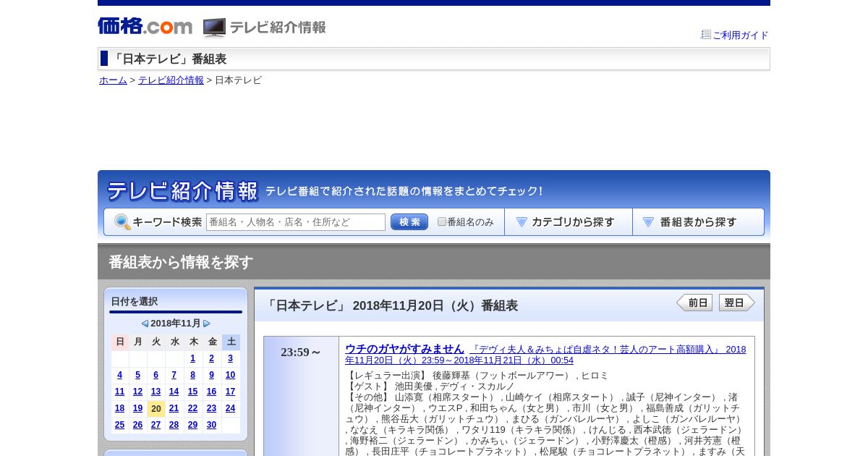
Task: Select November 24 in calendar
Action: pyautogui.click(x=231, y=408)
